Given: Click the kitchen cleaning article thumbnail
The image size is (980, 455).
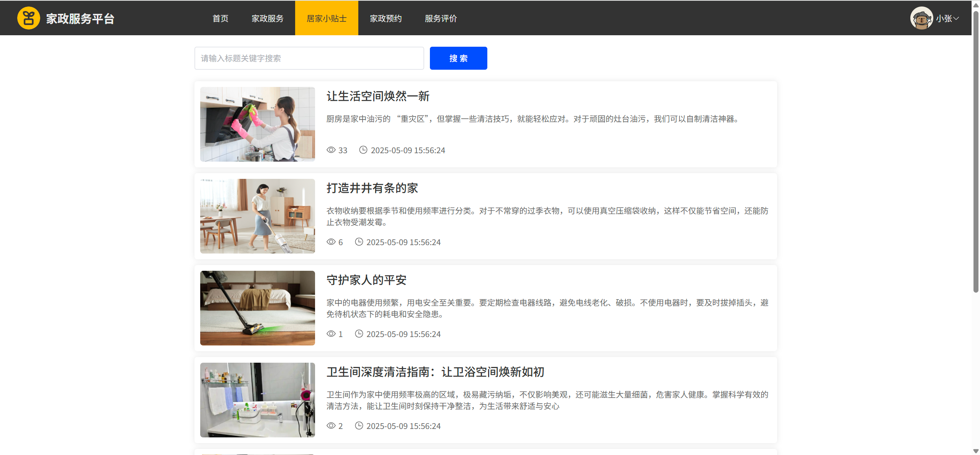Looking at the screenshot, I should coord(257,124).
